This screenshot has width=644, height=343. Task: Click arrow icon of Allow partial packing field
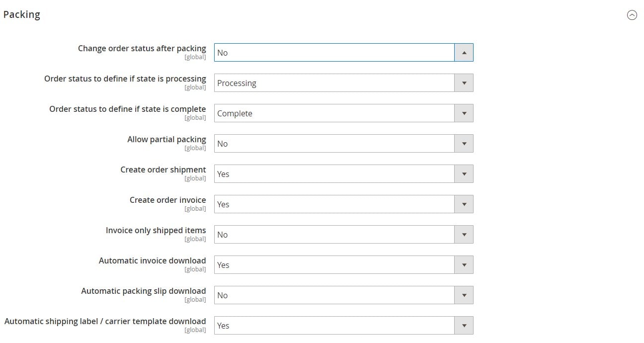(x=464, y=144)
